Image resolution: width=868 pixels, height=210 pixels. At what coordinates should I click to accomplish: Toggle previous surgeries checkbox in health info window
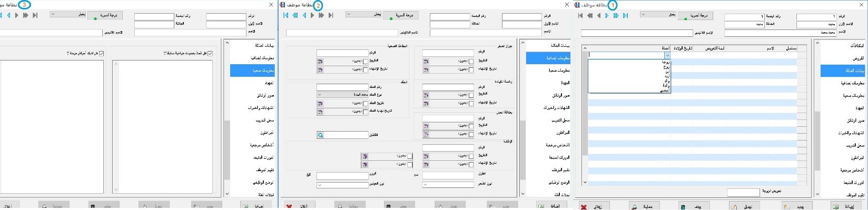[211, 53]
